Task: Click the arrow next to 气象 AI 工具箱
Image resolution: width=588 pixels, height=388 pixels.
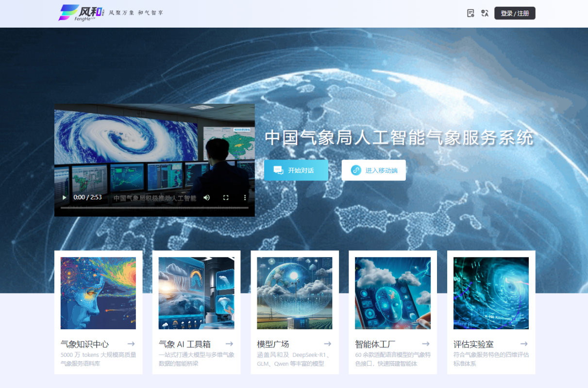Action: tap(229, 344)
